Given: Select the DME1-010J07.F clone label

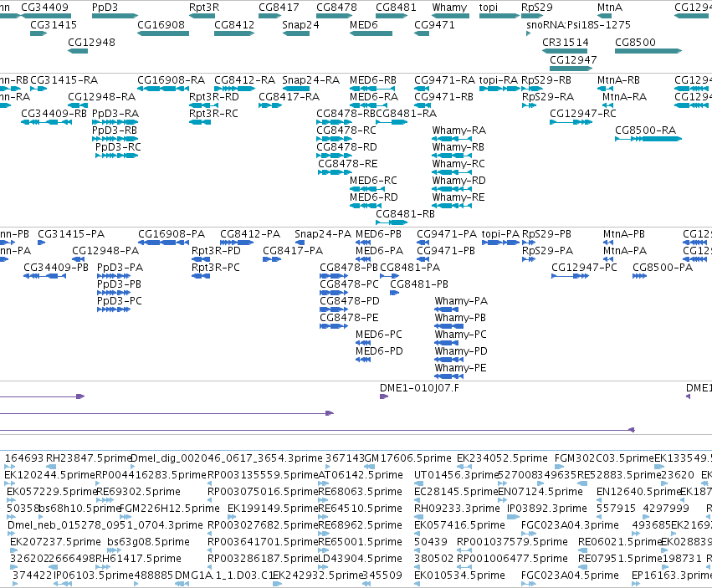Looking at the screenshot, I should tap(419, 388).
